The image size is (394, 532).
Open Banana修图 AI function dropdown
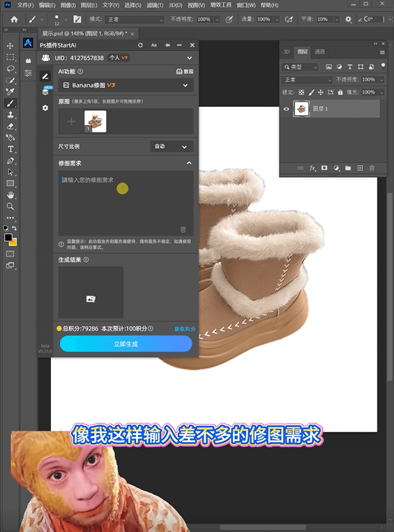[126, 85]
